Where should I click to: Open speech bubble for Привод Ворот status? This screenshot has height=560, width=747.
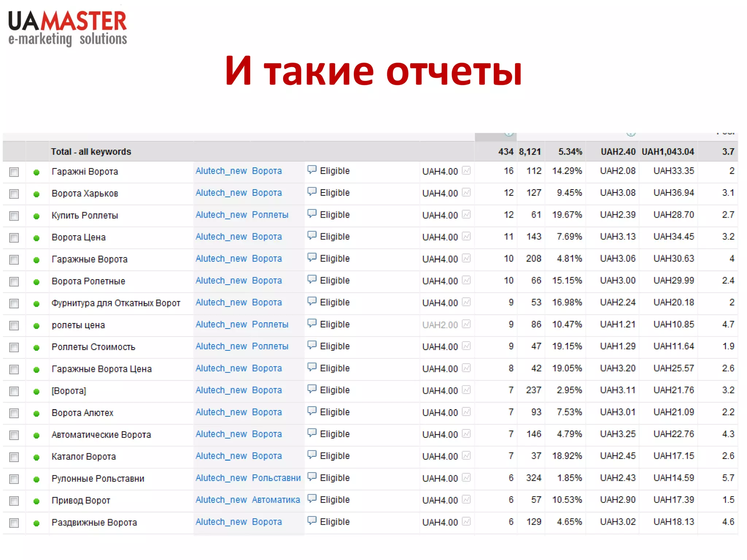pos(312,499)
